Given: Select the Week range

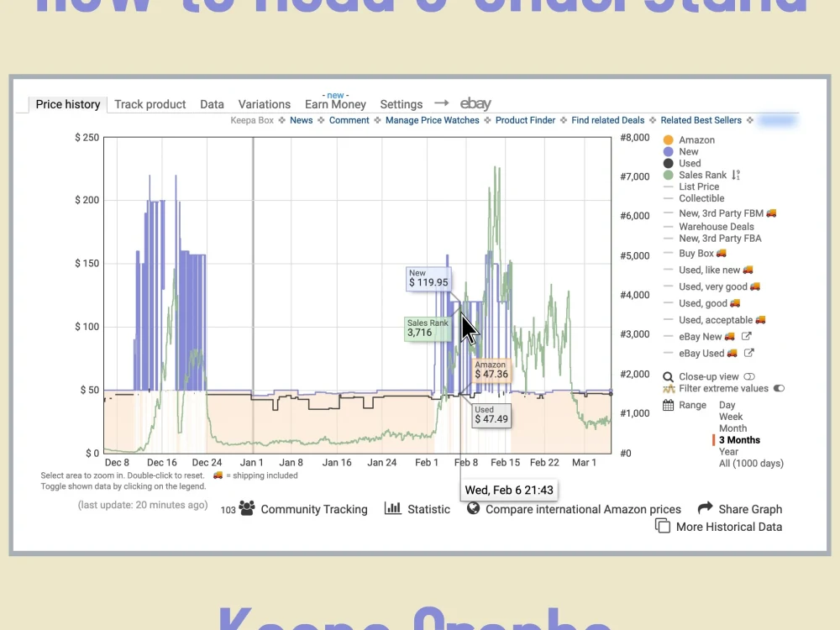Looking at the screenshot, I should 731,417.
